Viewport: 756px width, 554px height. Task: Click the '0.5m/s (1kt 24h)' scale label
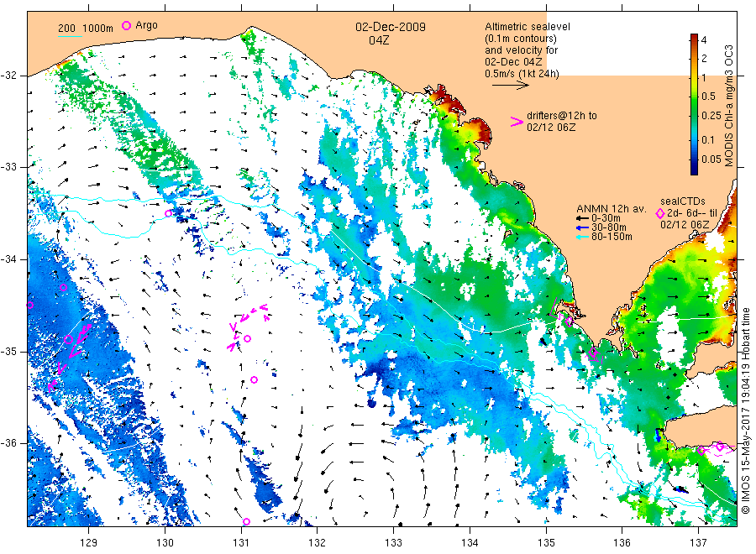(x=522, y=74)
